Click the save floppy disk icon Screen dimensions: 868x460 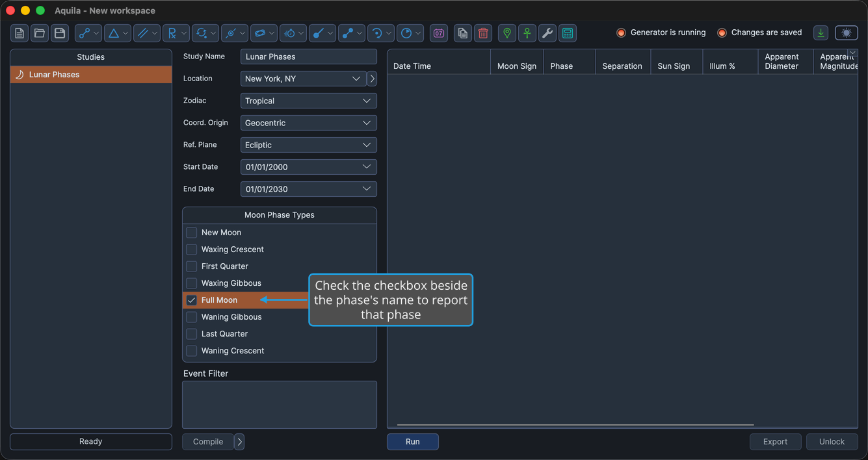click(x=60, y=33)
